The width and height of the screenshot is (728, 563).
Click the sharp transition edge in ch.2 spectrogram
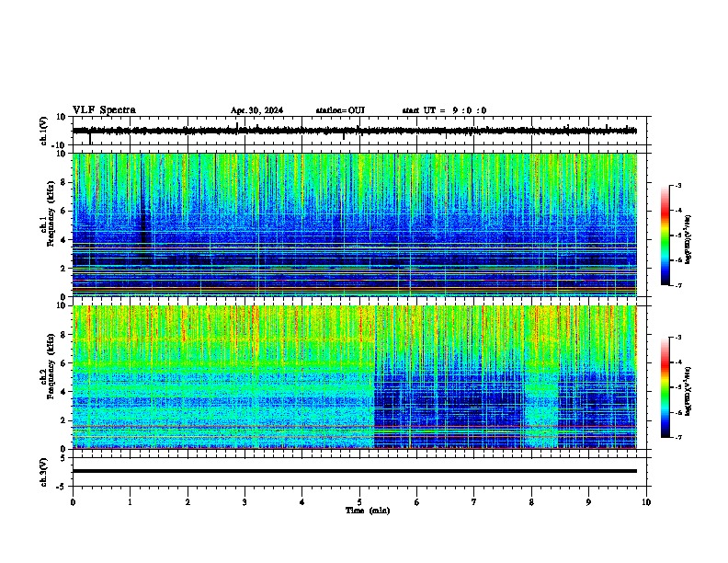click(374, 377)
